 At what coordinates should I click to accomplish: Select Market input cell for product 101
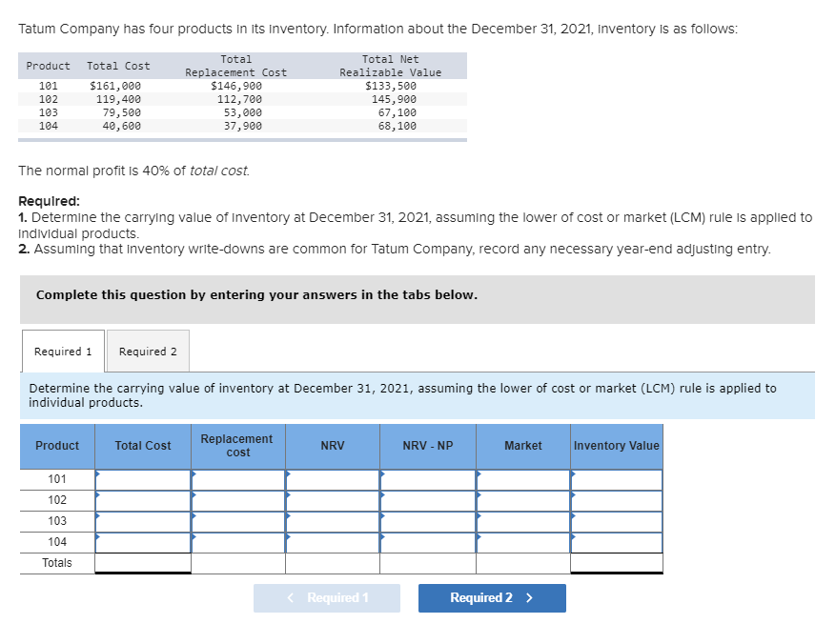[523, 480]
